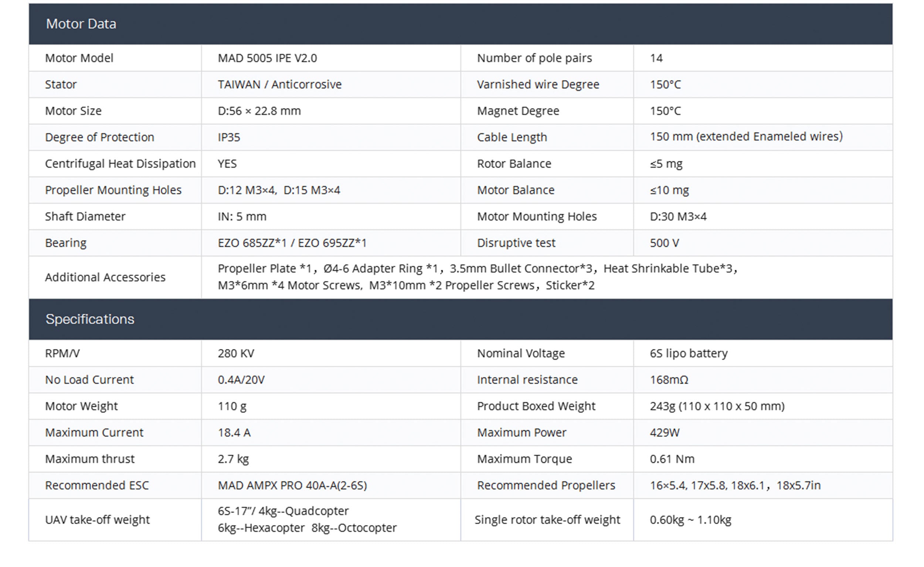The width and height of the screenshot is (924, 567).
Task: Click the Maximum Power label
Action: click(x=521, y=433)
